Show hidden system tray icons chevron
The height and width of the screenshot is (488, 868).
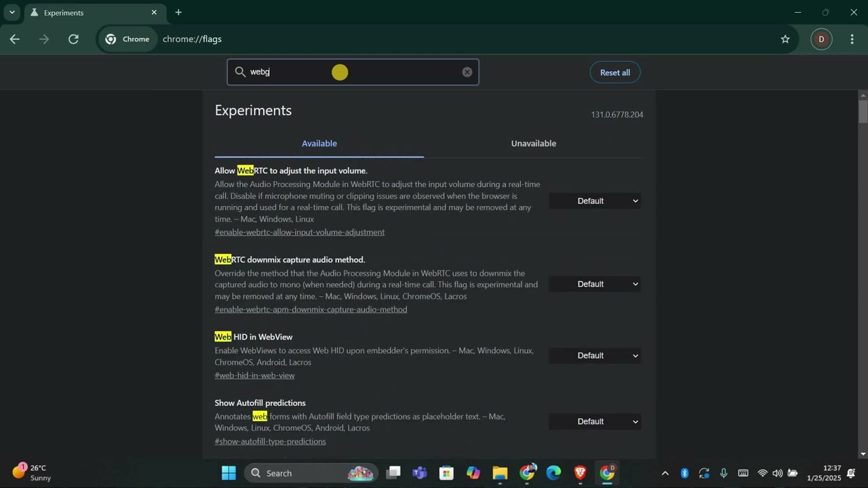pyautogui.click(x=665, y=473)
